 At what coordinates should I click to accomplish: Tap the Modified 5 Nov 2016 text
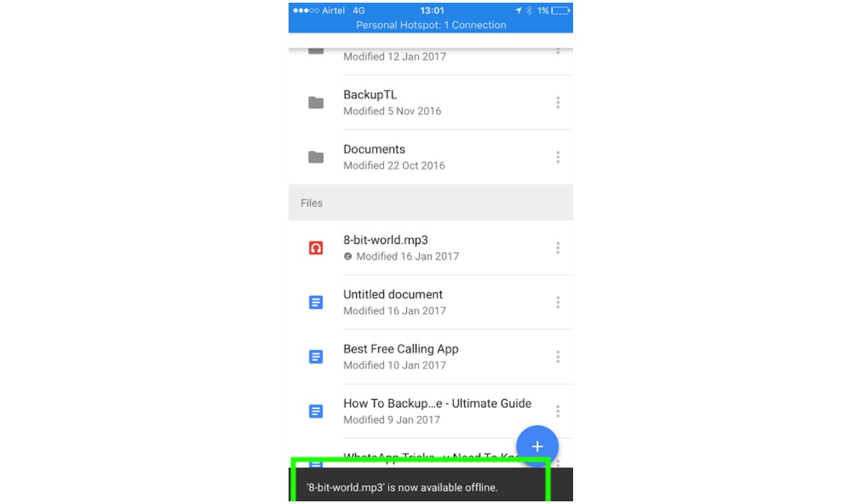[x=392, y=111]
